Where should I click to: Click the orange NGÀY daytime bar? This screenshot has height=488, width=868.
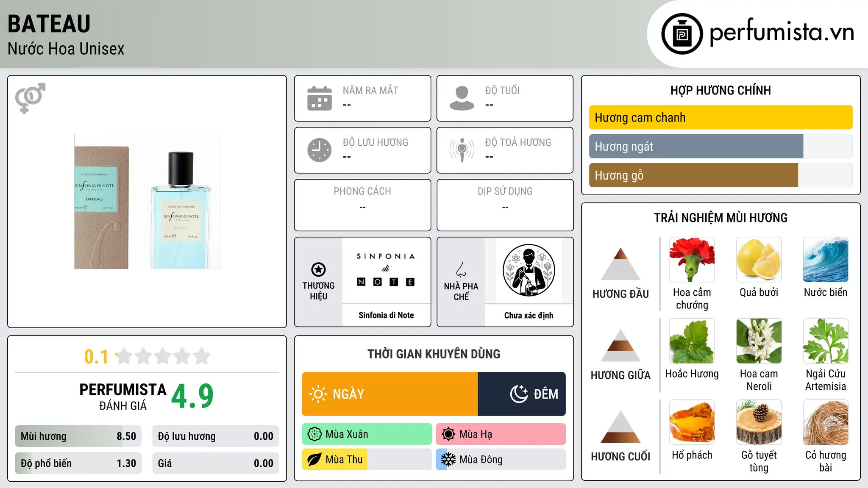coord(390,394)
